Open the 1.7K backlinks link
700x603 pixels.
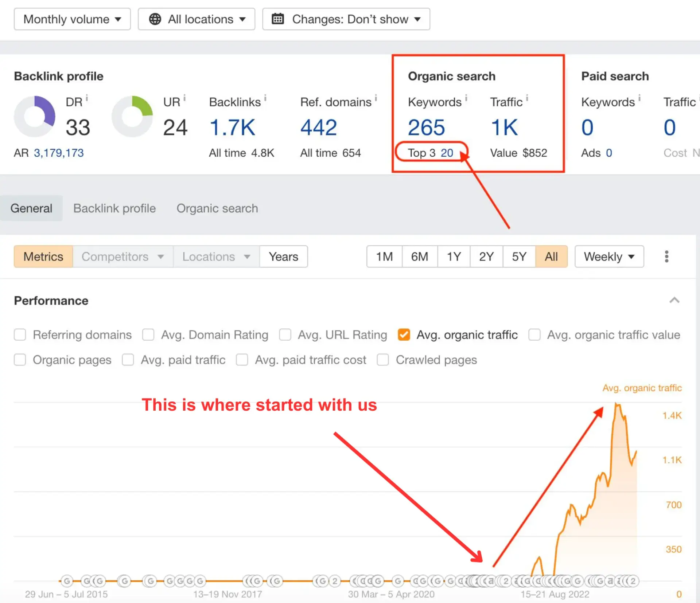point(232,128)
